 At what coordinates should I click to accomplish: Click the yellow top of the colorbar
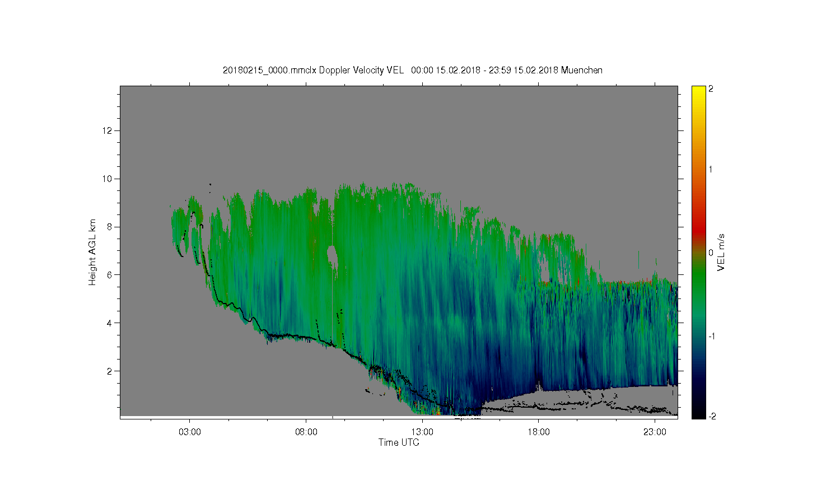(x=698, y=91)
